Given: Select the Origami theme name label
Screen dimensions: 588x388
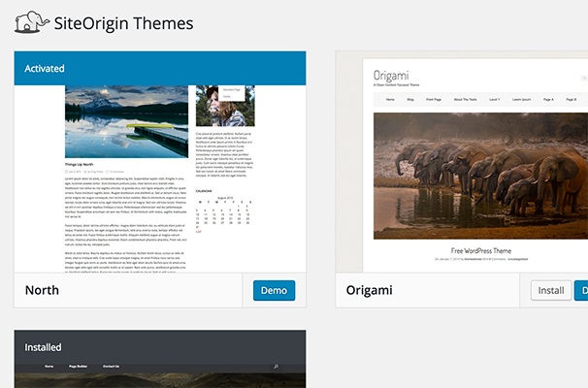Looking at the screenshot, I should pos(370,290).
